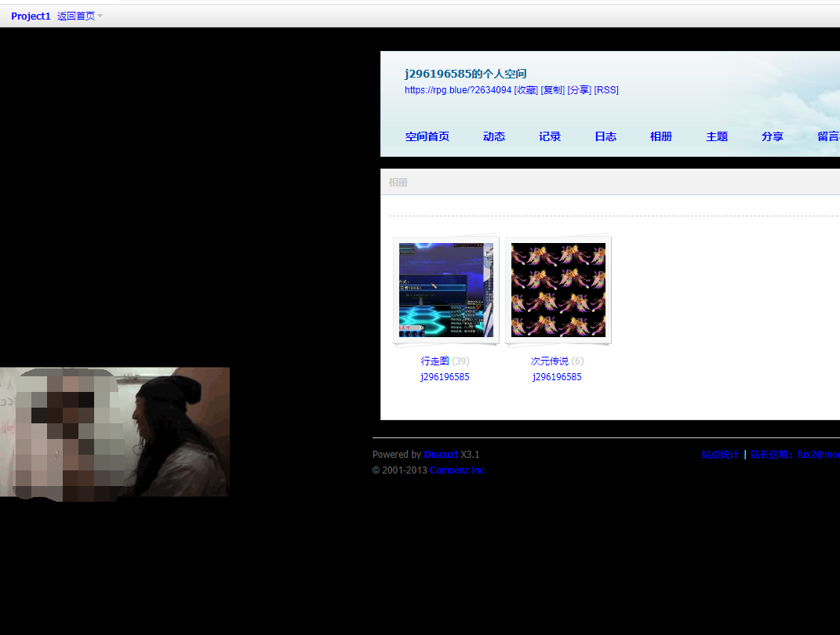Open the 次元传说 album thumbnail
This screenshot has width=840, height=635.
(558, 290)
